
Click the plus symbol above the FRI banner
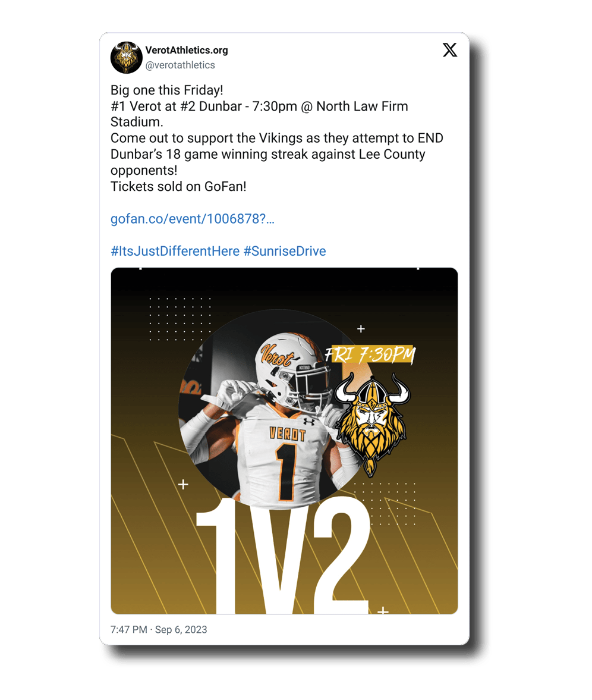361,329
